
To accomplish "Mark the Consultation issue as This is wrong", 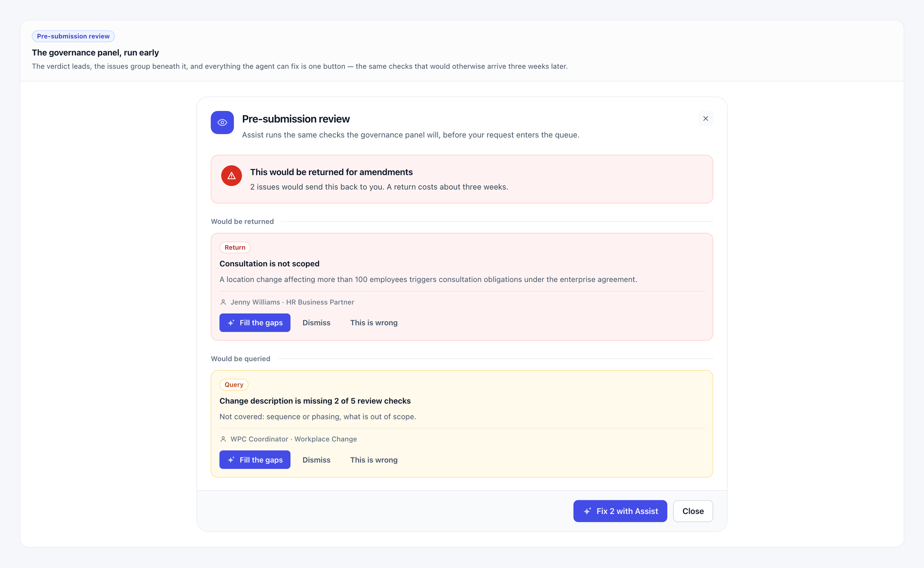I will [374, 323].
